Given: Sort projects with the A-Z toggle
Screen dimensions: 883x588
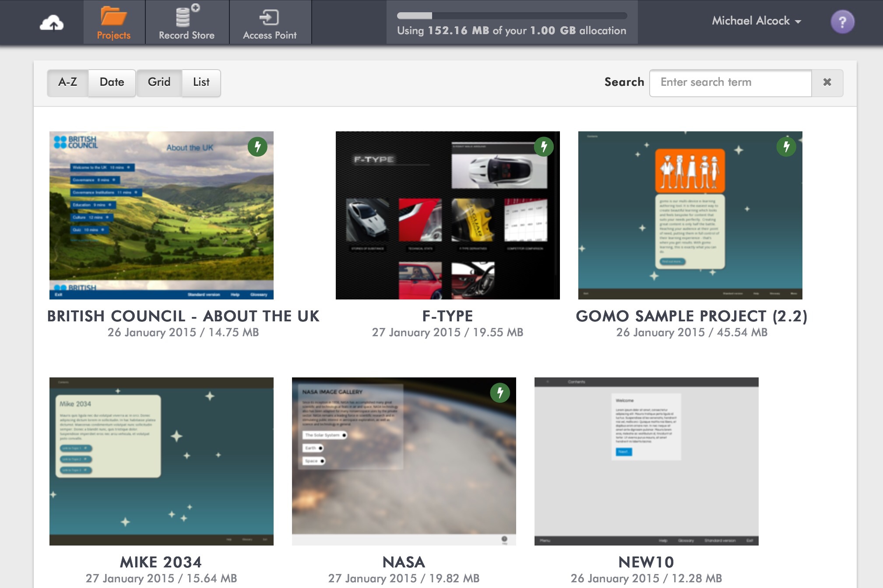Looking at the screenshot, I should (68, 82).
